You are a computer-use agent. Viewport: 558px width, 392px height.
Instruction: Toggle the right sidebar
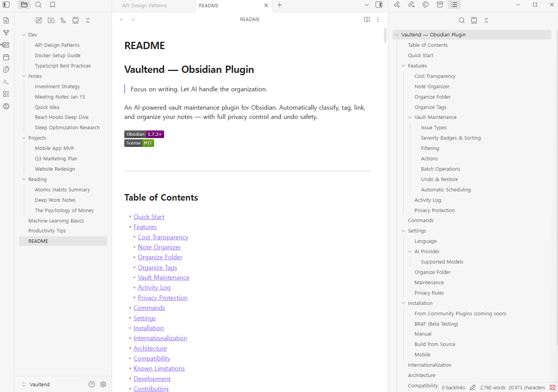pyautogui.click(x=379, y=5)
